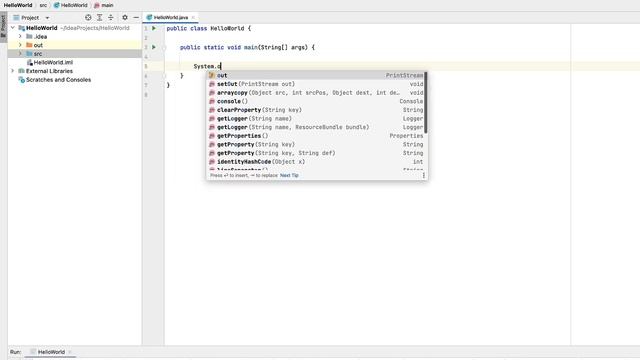Click main method breadcrumb

(104, 5)
